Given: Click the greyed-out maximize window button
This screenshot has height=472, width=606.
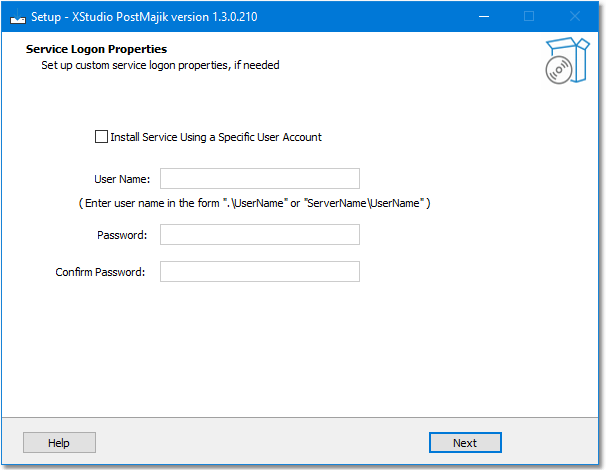Looking at the screenshot, I should click(529, 17).
